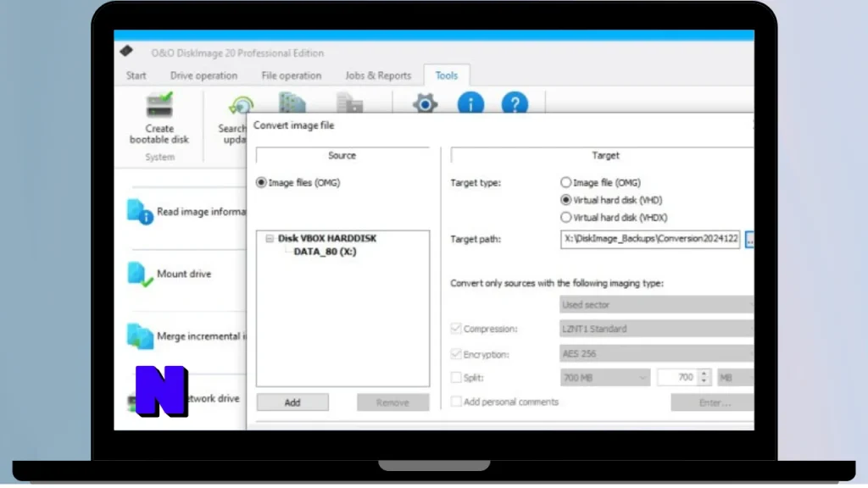
Task: Collapse the Disk VBOX HARDDISK tree node
Action: pyautogui.click(x=270, y=238)
